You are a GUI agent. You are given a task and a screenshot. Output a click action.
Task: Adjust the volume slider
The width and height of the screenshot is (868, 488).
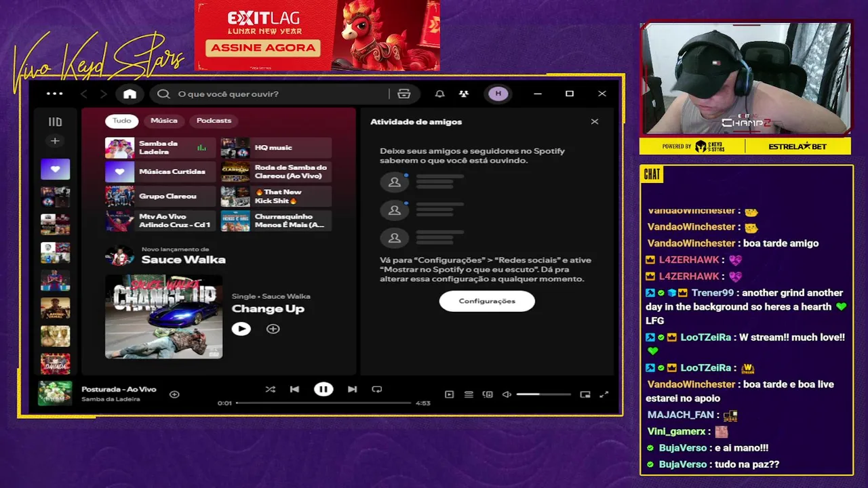coord(543,394)
